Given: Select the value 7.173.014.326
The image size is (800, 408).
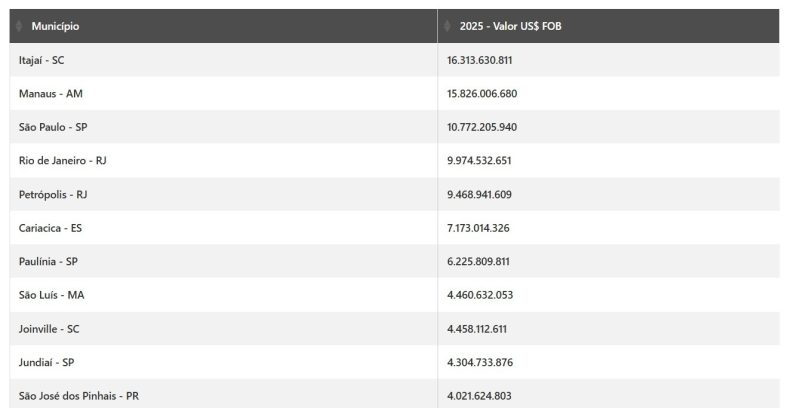Looking at the screenshot, I should pyautogui.click(x=478, y=228).
